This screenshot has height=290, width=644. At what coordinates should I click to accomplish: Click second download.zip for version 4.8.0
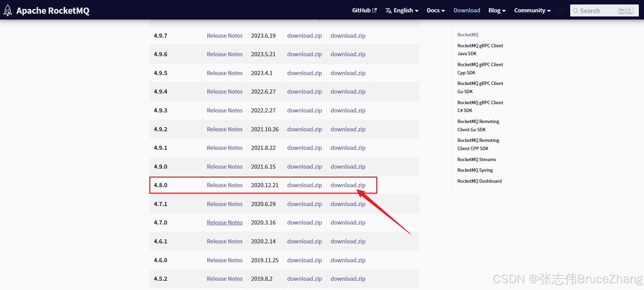click(348, 185)
